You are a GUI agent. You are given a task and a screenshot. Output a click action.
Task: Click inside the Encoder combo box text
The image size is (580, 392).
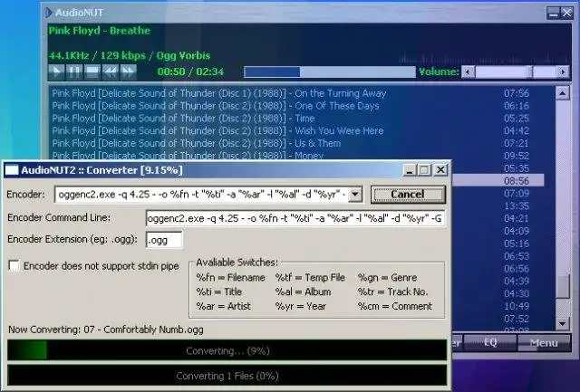201,195
